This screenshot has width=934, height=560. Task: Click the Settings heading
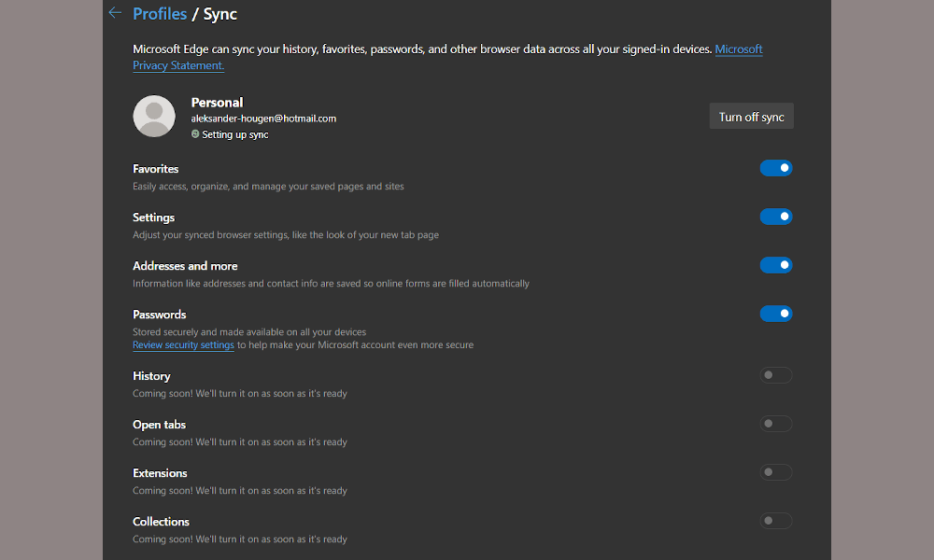click(154, 217)
